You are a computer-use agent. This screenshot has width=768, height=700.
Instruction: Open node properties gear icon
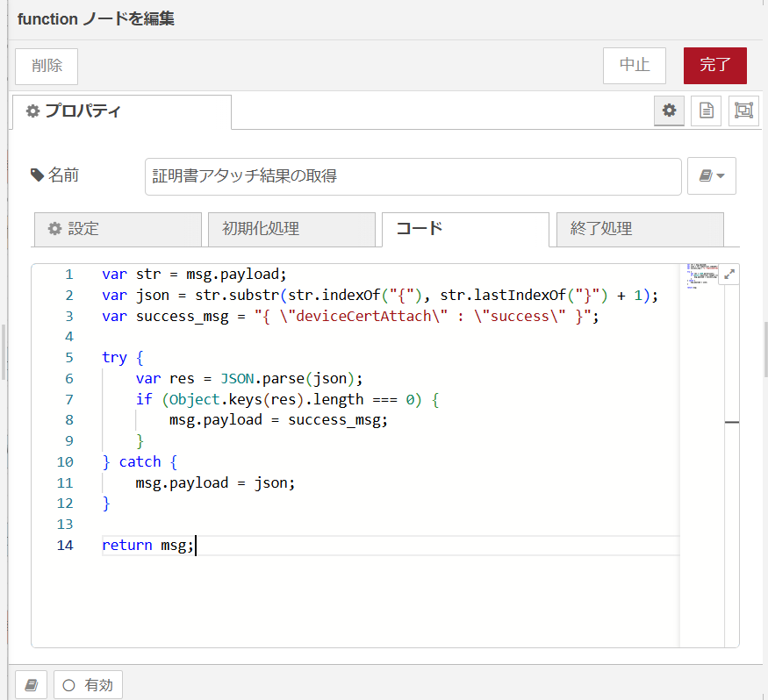point(669,111)
